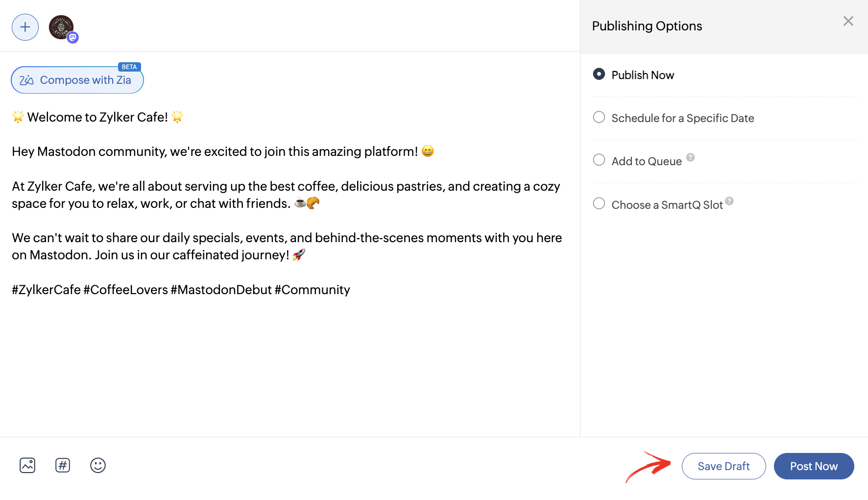Click the Save Draft button
Image resolution: width=868 pixels, height=500 pixels.
[x=723, y=466]
